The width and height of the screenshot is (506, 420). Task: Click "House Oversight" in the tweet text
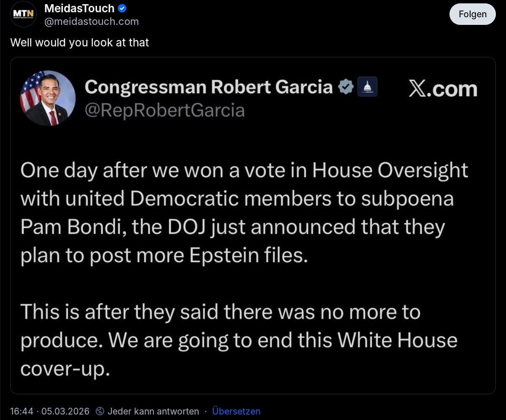[x=390, y=170]
